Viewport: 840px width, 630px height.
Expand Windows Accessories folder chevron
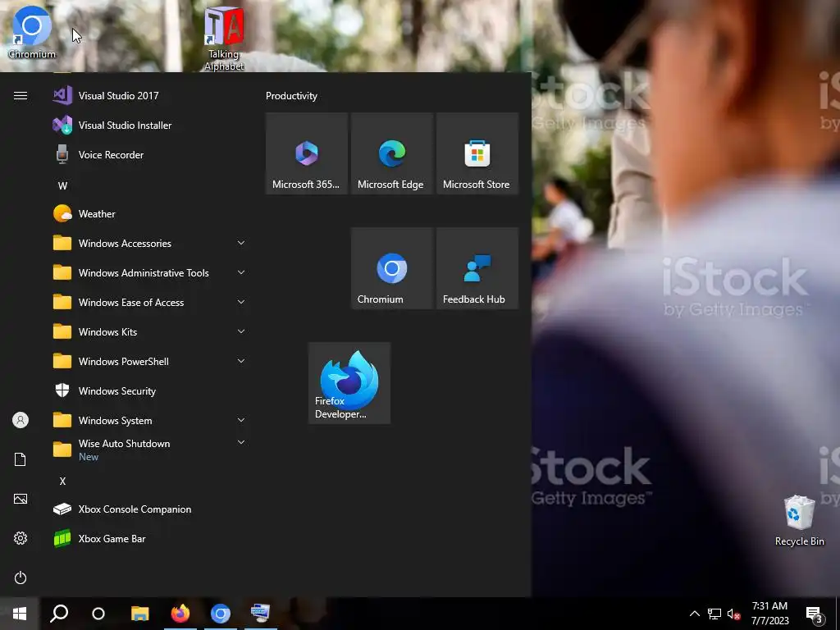(x=241, y=243)
